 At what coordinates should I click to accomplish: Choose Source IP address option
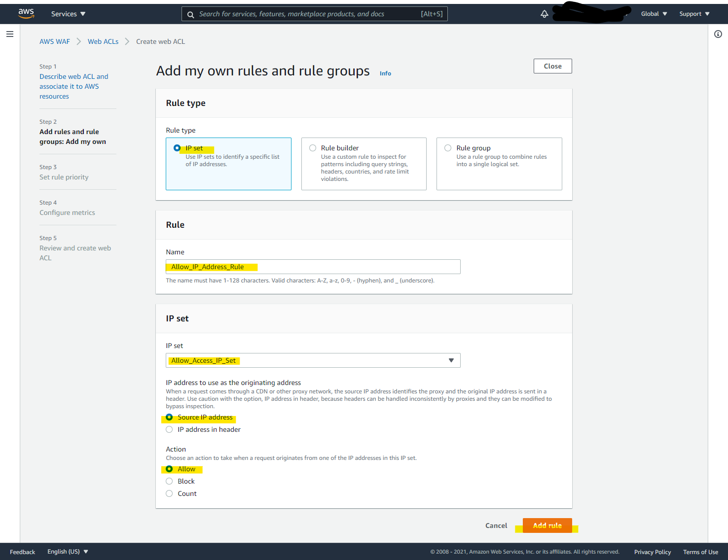click(169, 417)
